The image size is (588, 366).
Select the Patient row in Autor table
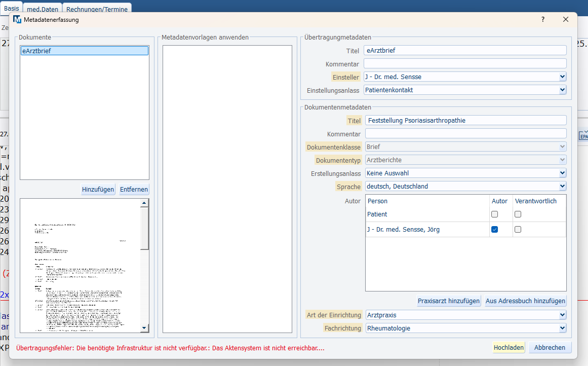[x=466, y=214]
